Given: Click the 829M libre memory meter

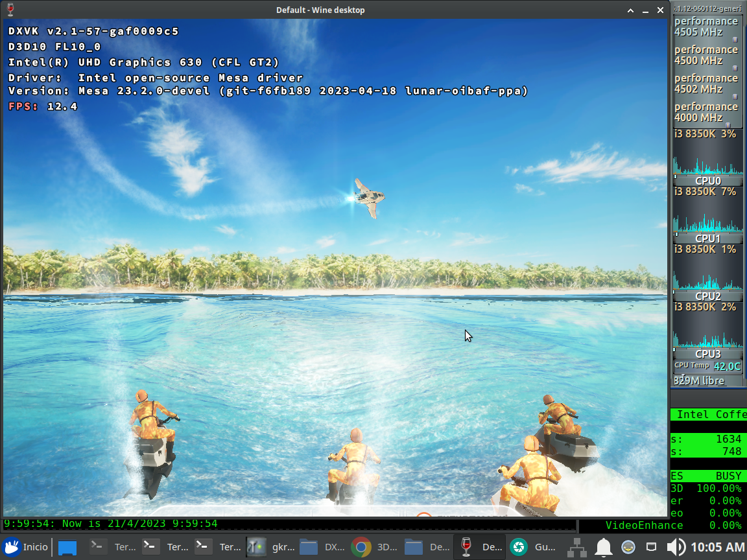Looking at the screenshot, I should point(707,380).
